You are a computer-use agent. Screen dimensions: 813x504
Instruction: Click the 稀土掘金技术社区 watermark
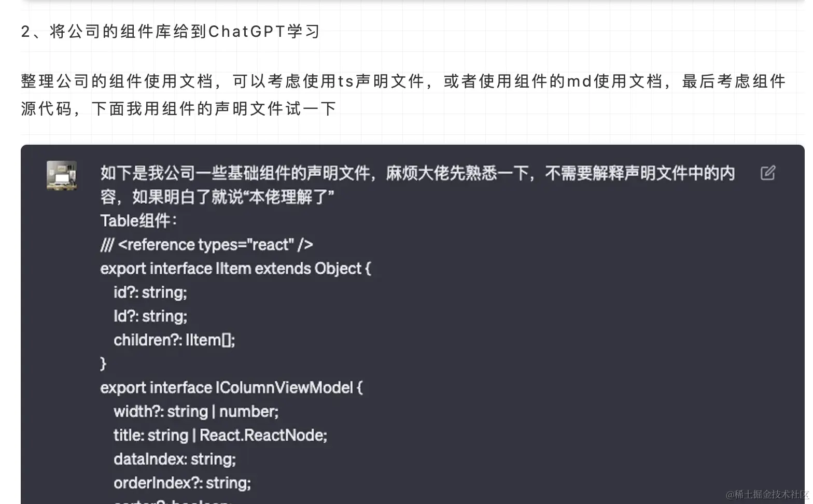point(767,495)
